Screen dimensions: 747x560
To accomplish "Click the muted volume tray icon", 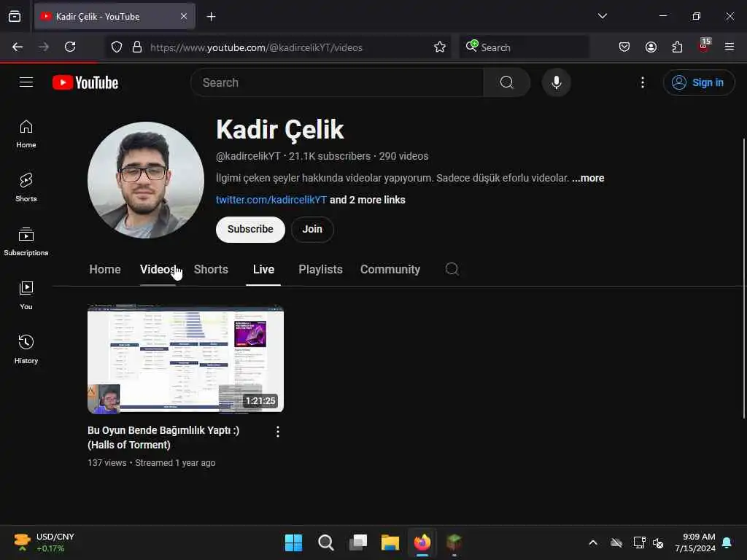I will tap(658, 542).
